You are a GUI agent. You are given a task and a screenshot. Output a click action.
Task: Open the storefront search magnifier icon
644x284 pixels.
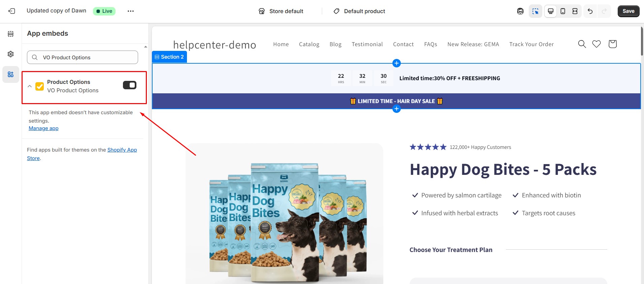[x=582, y=44]
